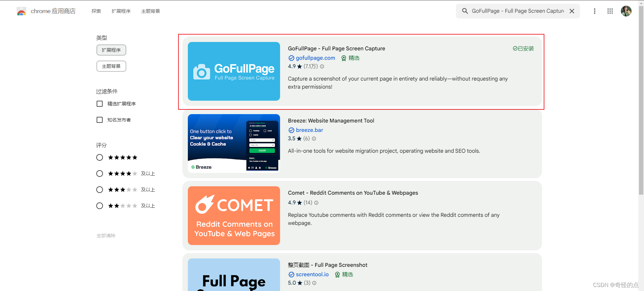The height and width of the screenshot is (291, 644).
Task: Click the 精选 label on screentool.io row
Action: (x=347, y=275)
